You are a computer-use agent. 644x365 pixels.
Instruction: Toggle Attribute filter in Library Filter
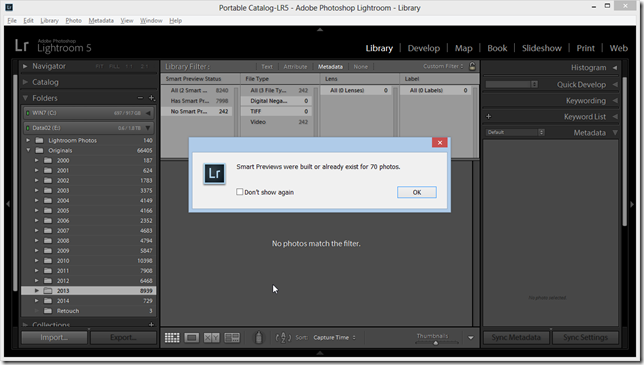295,67
